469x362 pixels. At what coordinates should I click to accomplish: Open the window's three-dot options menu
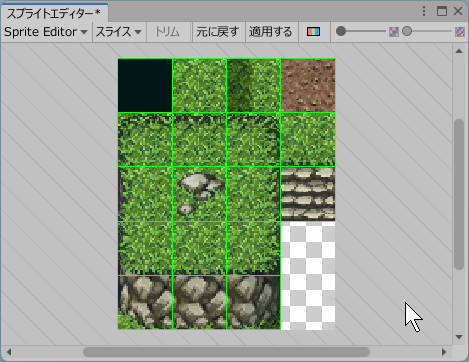(x=424, y=11)
